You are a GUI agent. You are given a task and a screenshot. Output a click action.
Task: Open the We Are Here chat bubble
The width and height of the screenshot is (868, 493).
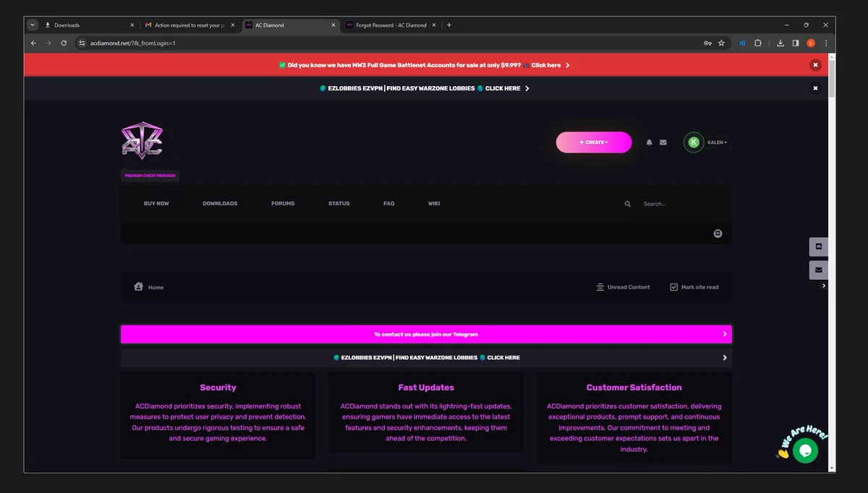(805, 450)
